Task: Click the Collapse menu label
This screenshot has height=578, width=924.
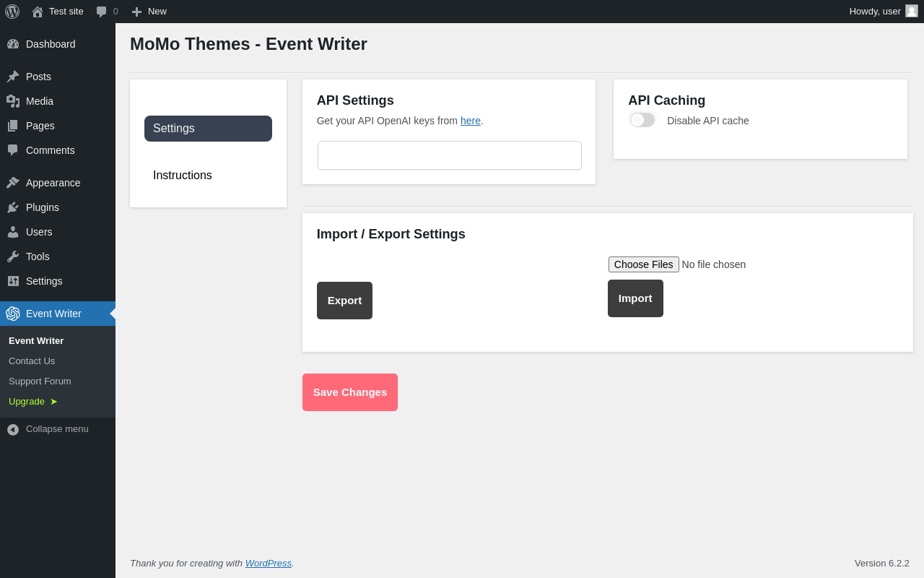Action: click(57, 429)
